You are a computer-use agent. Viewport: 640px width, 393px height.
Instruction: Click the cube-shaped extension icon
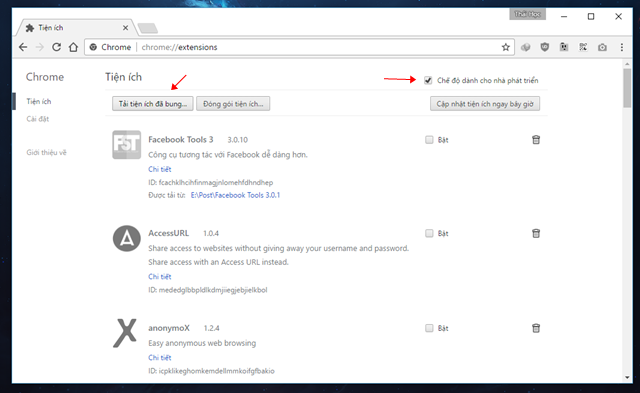[526, 47]
